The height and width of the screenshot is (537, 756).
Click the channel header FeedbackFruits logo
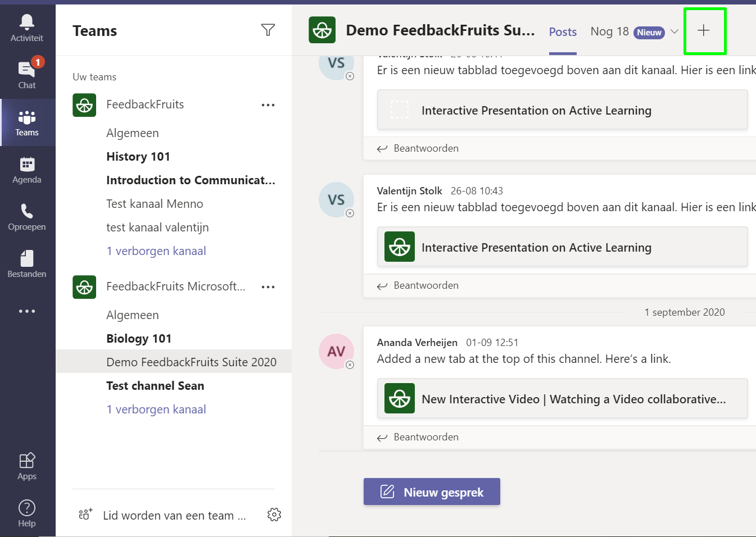pos(322,30)
